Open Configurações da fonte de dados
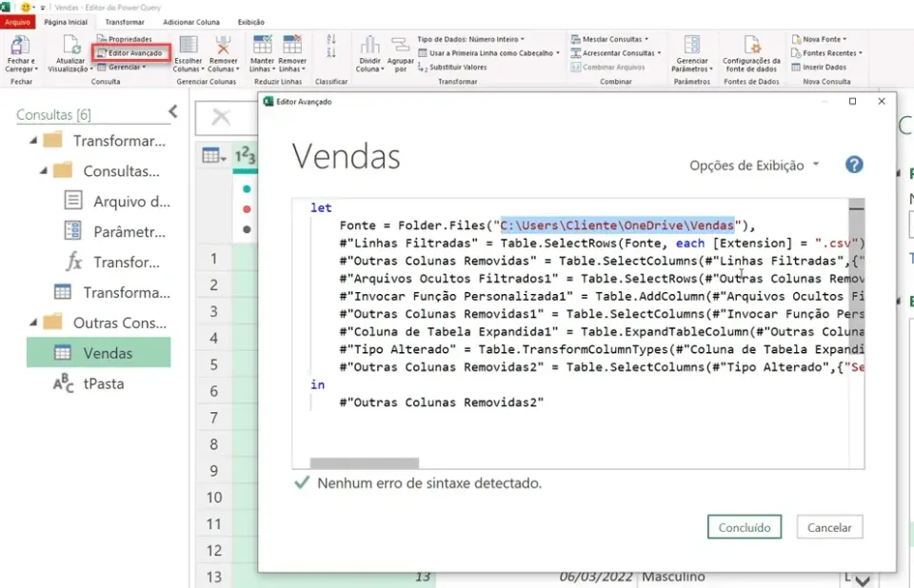914x588 pixels. 751,53
